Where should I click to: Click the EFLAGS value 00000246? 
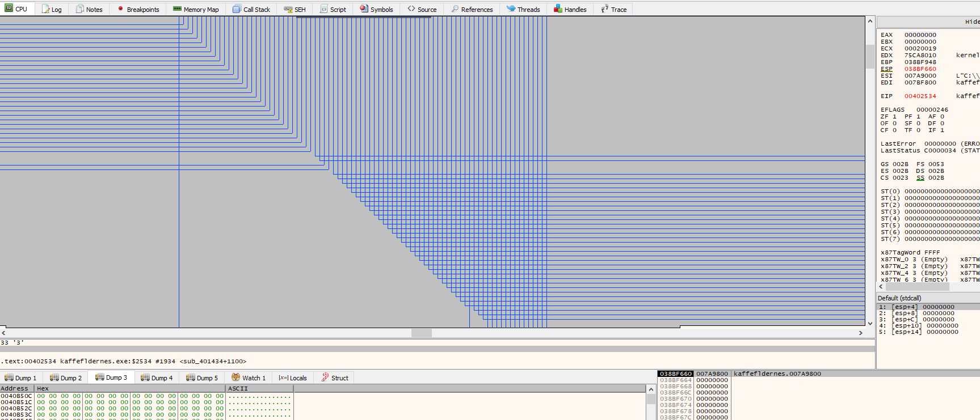tap(932, 110)
